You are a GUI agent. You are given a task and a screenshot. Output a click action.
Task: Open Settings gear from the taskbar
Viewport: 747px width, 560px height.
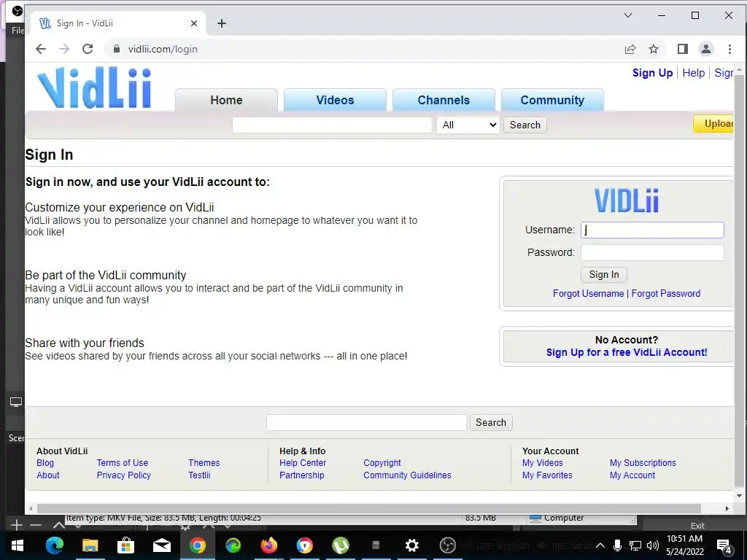point(411,545)
